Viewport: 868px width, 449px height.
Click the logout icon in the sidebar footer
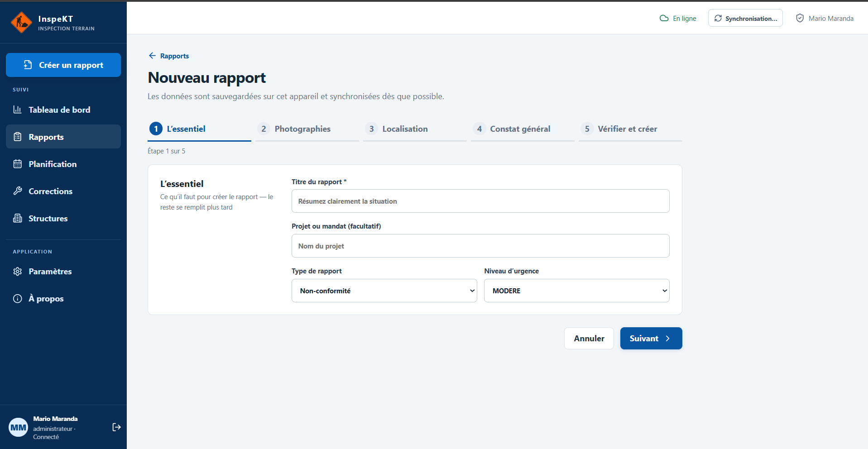(116, 427)
